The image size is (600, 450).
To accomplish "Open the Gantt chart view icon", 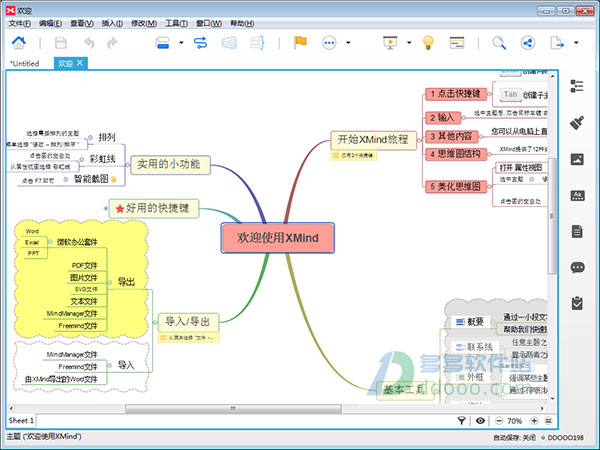I will click(x=457, y=43).
